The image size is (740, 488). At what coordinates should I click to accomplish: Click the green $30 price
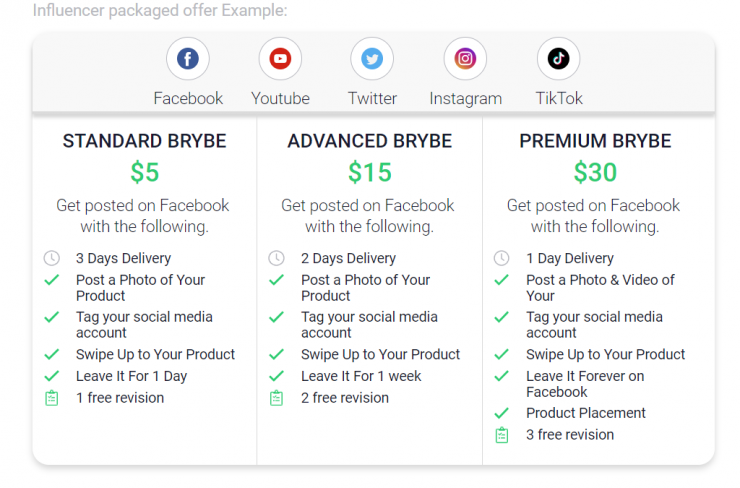595,172
